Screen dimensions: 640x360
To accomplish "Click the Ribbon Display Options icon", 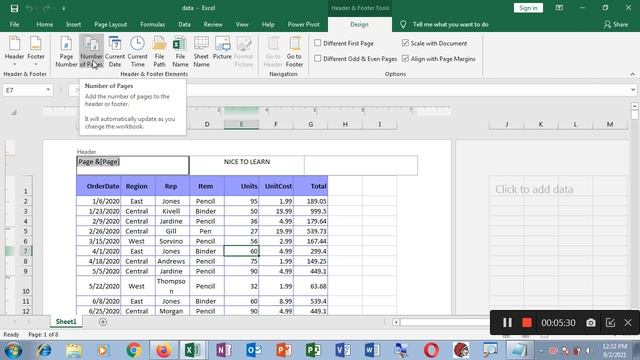I will coord(559,8).
